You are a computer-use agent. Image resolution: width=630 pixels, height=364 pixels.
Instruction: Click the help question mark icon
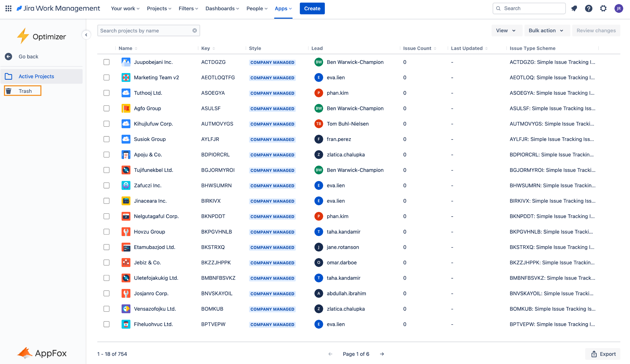(589, 9)
